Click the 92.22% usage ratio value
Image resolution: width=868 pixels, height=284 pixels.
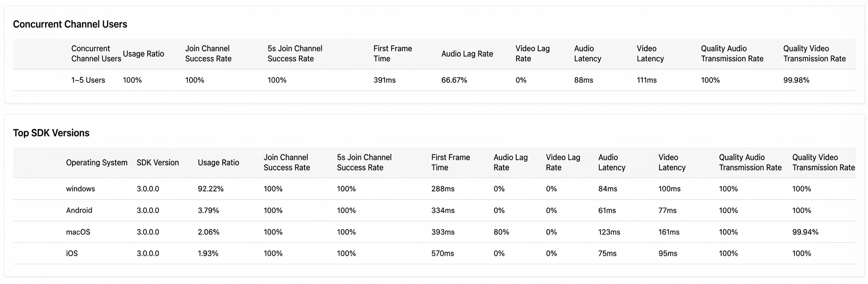click(x=211, y=189)
